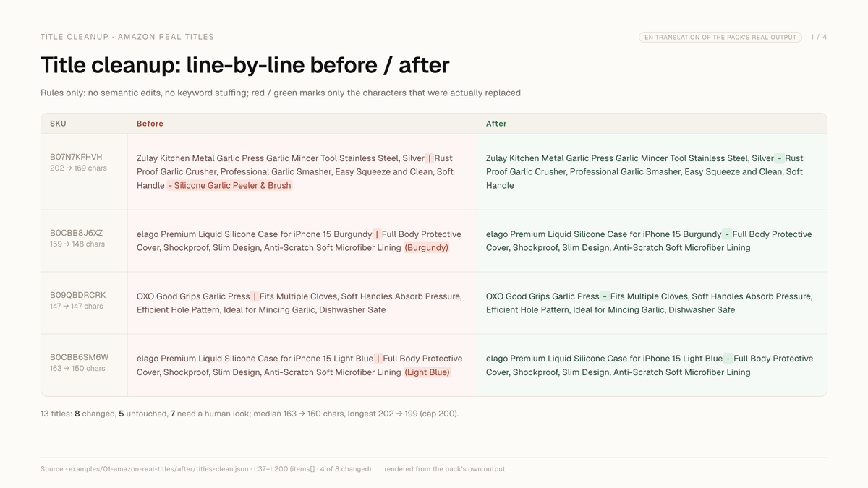
Task: Click the iPhone 15 Light Blue Before title
Action: [x=299, y=365]
